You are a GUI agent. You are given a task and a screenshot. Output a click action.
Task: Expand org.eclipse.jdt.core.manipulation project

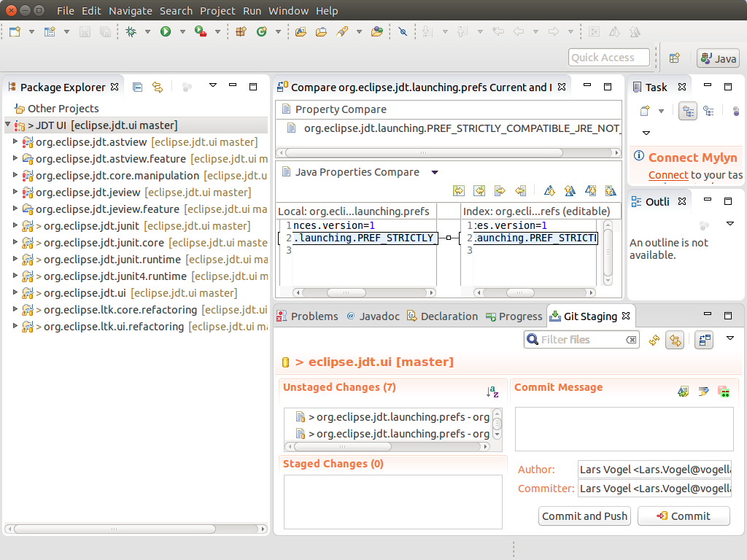[x=15, y=175]
